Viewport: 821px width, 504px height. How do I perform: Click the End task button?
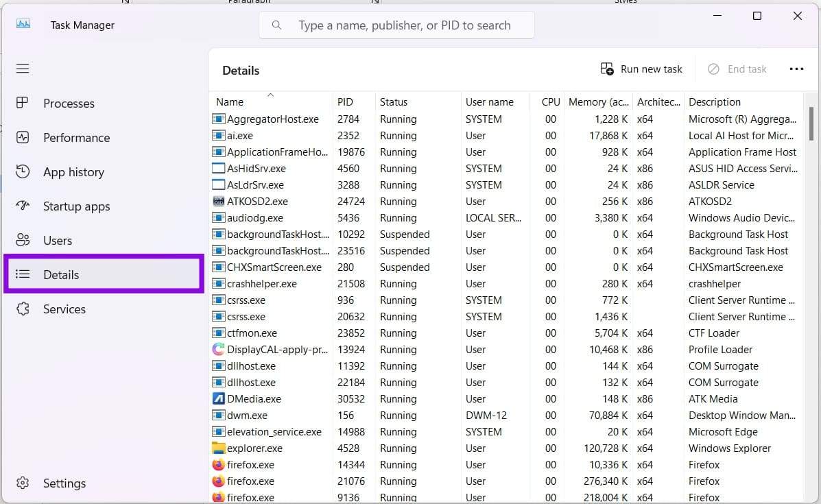[737, 69]
